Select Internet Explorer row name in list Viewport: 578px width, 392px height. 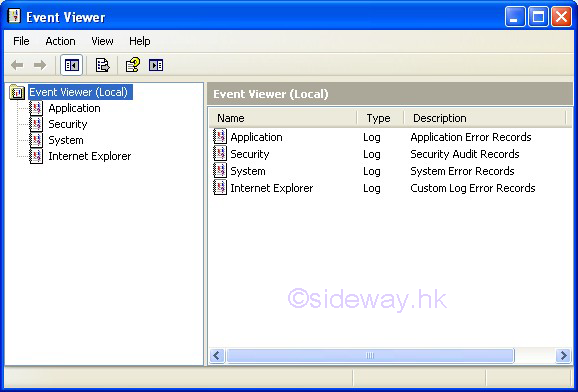pos(272,188)
